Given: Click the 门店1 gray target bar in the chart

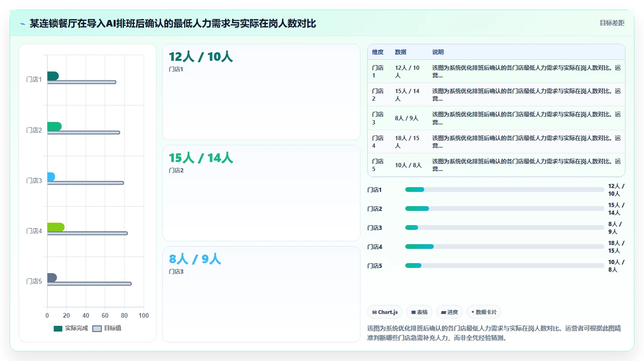Looking at the screenshot, I should [81, 82].
